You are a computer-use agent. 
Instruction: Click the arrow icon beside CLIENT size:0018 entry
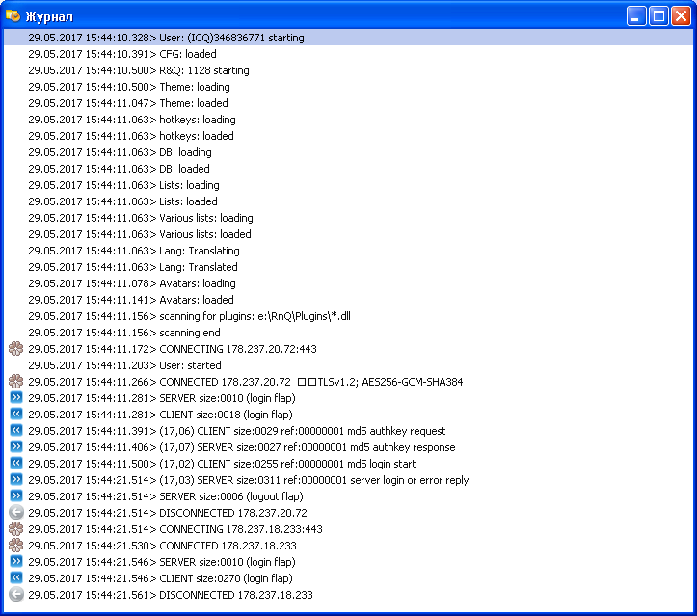[14, 415]
